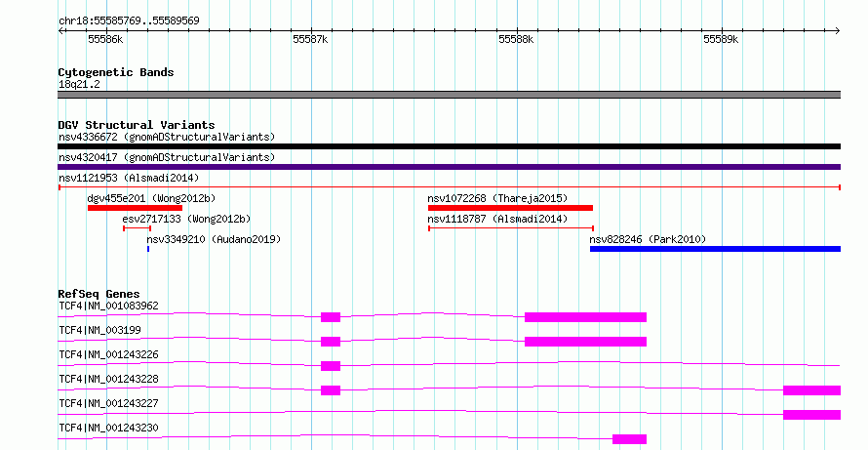The image size is (868, 450).
Task: Open nsv4336672 gnomAD variant label
Action: [167, 137]
